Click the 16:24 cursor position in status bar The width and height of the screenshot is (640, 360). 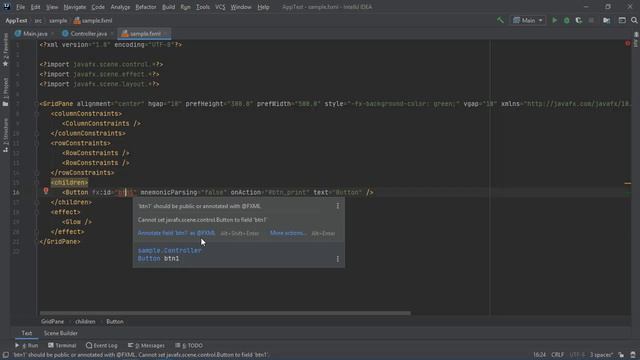(x=539, y=355)
